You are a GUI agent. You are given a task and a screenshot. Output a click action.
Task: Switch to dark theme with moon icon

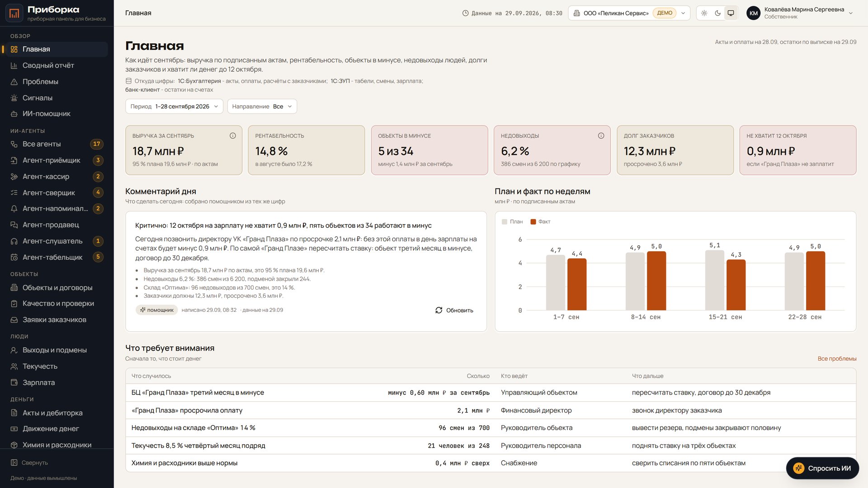(x=717, y=13)
